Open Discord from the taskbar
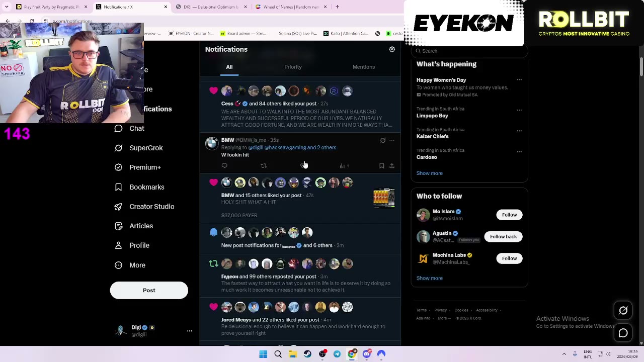Viewport: 644px width, 362px height. click(x=367, y=354)
